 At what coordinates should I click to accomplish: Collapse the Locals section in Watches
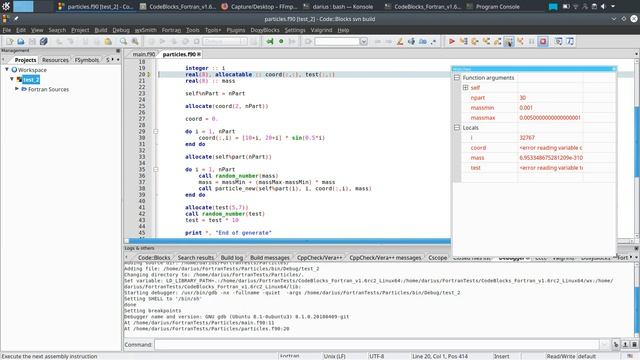pyautogui.click(x=457, y=128)
